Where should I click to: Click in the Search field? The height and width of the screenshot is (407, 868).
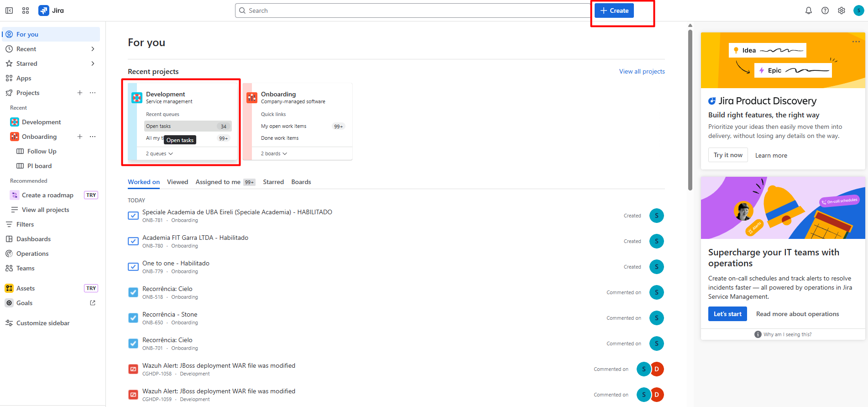(x=413, y=11)
